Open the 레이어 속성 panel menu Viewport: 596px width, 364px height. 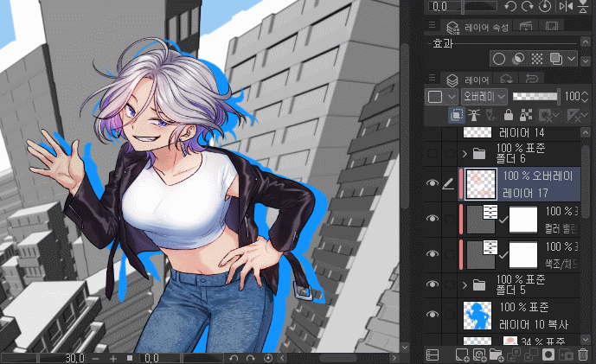432,25
